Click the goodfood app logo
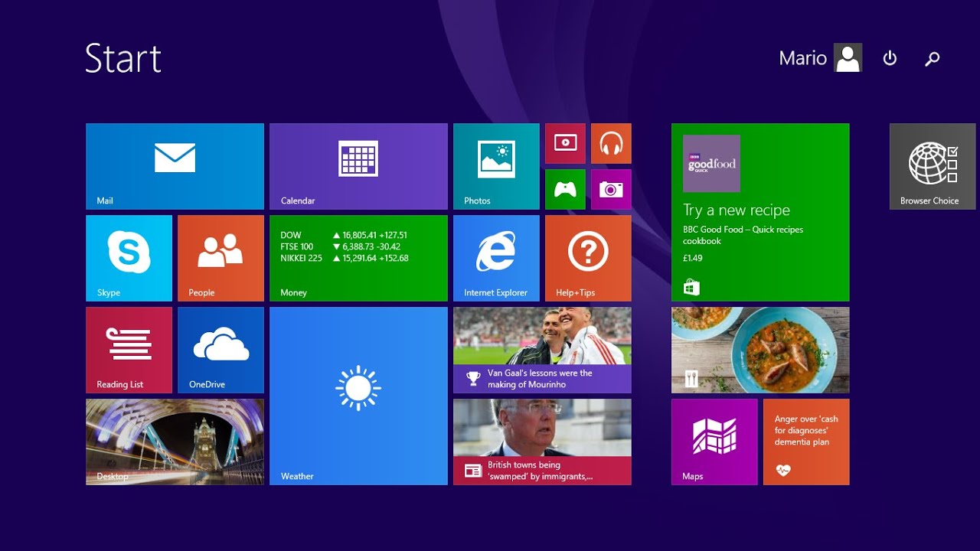Image resolution: width=980 pixels, height=551 pixels. click(x=711, y=163)
